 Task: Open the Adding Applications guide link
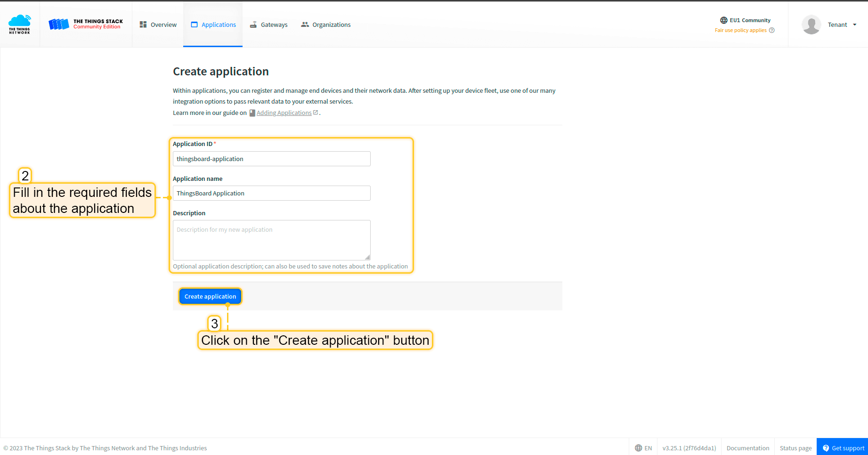[x=284, y=113]
